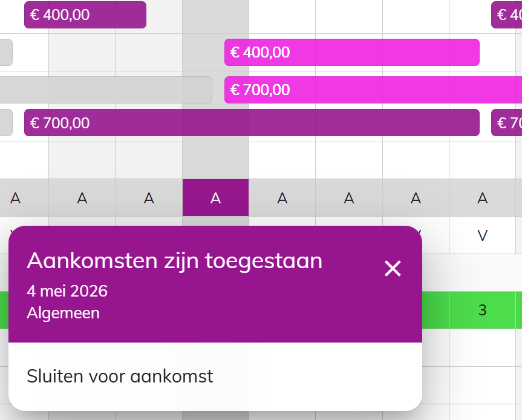Select long gray bar beside magenta € 700,00
This screenshot has width=522, height=420.
(106, 90)
